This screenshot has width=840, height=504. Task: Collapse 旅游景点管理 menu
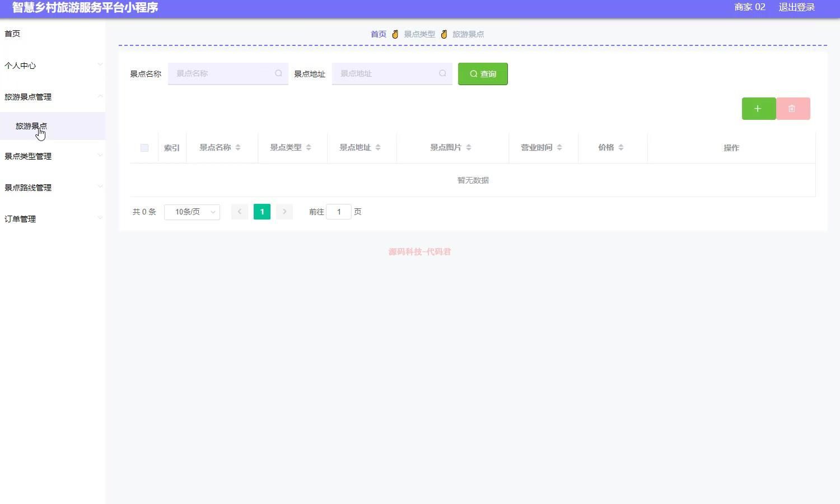click(53, 97)
